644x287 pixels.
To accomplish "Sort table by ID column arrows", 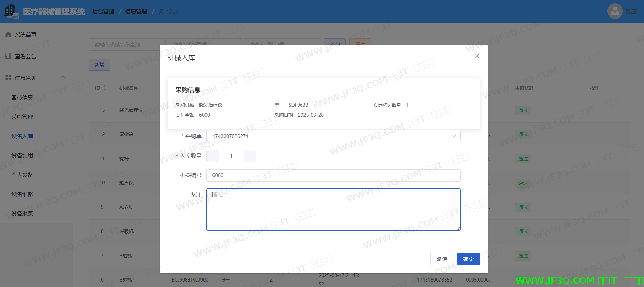I will [104, 88].
